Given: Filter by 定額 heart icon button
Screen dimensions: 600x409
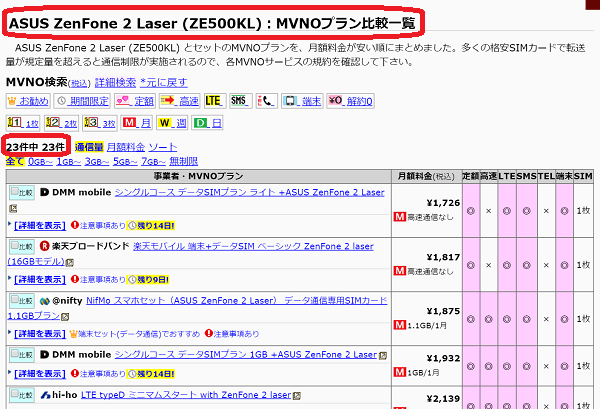Looking at the screenshot, I should [135, 101].
